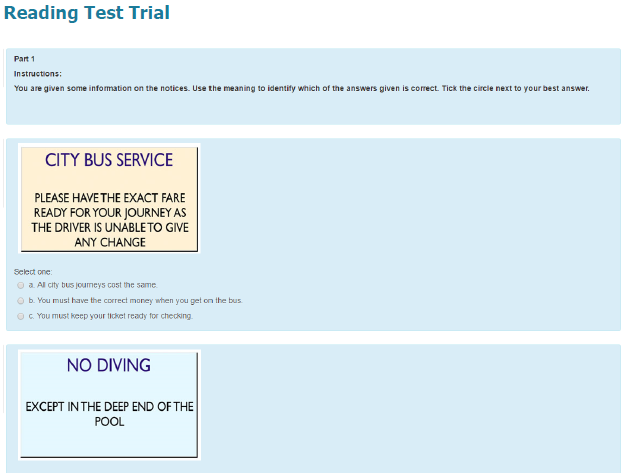640x473 pixels.
Task: Click the No Diving notice image
Action: point(109,404)
